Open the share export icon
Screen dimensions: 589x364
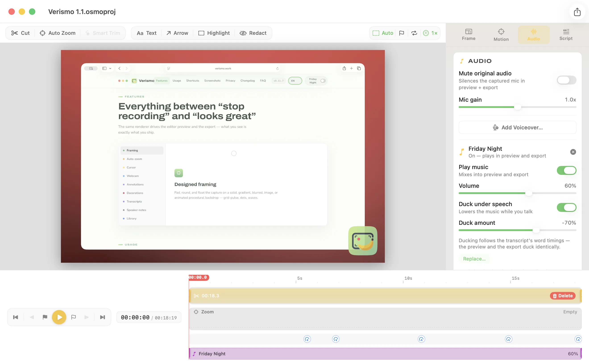pyautogui.click(x=577, y=12)
